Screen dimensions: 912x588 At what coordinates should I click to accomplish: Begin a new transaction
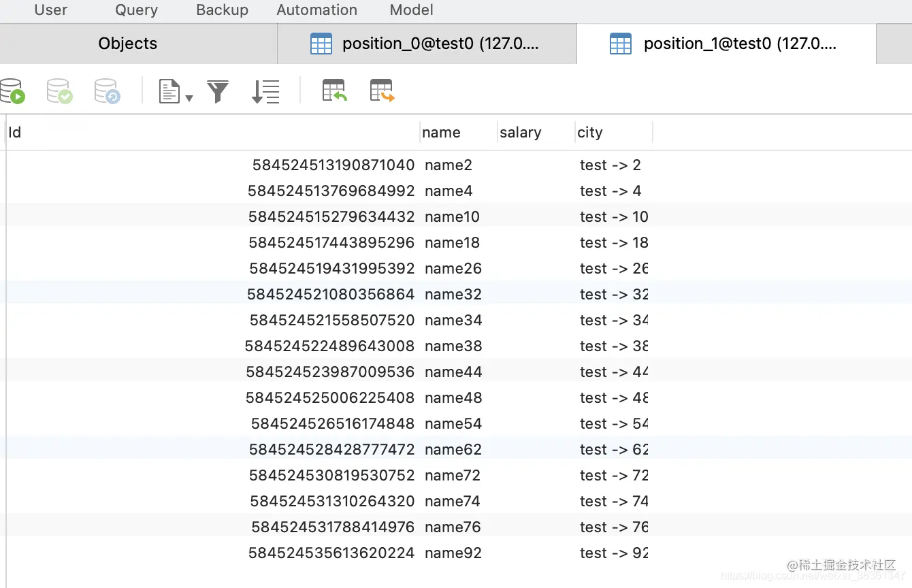[14, 91]
